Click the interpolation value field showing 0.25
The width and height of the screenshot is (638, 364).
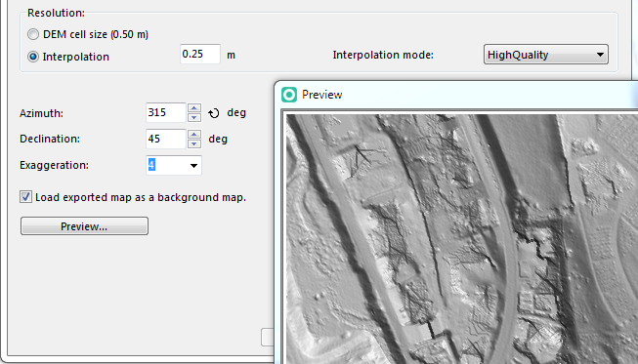point(200,54)
